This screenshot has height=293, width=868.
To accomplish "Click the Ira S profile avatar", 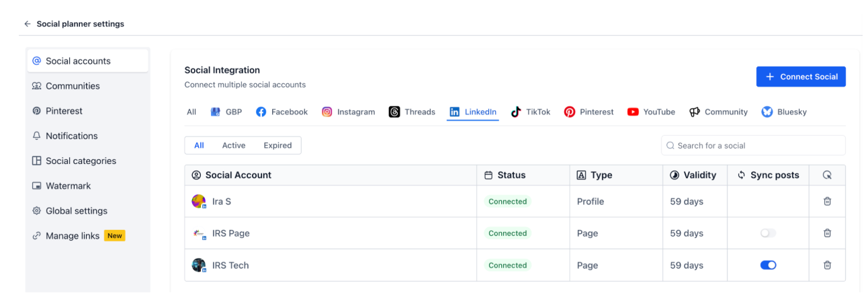I will [x=199, y=201].
